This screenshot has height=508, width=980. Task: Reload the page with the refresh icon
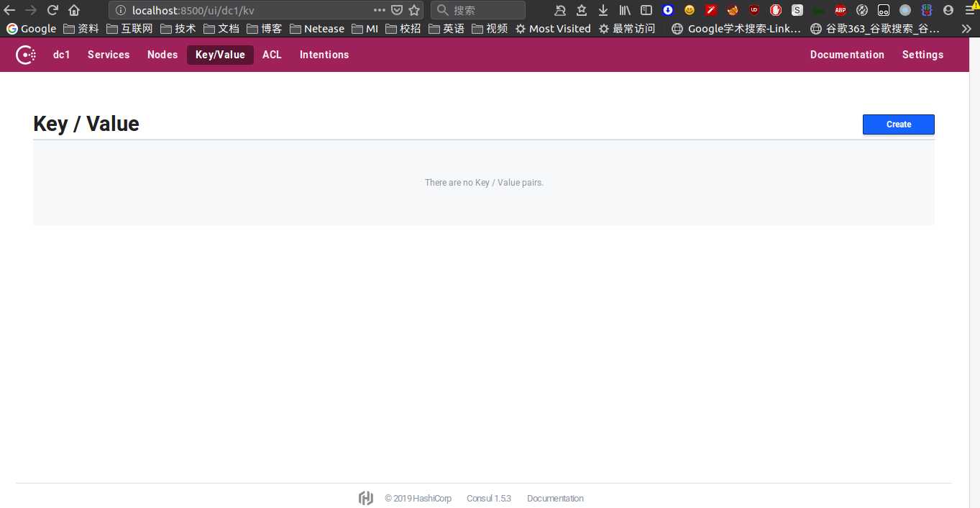coord(52,10)
